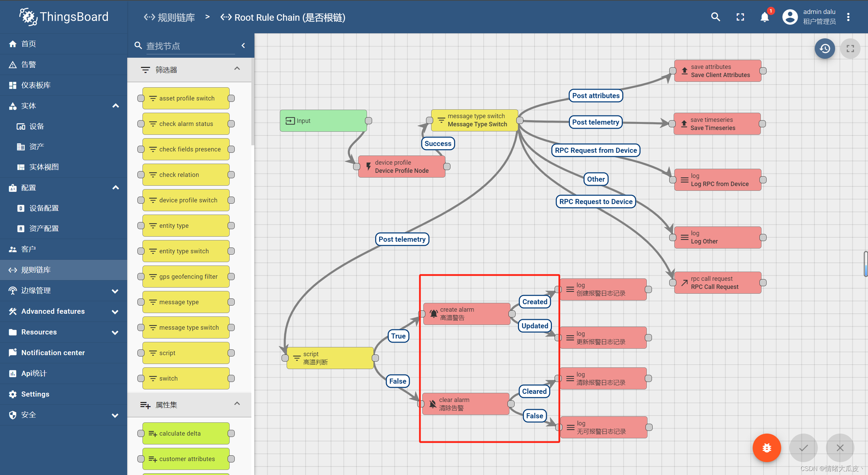Screen dimensions: 868x475
Task: Select the script 高温判断 node
Action: click(330, 358)
